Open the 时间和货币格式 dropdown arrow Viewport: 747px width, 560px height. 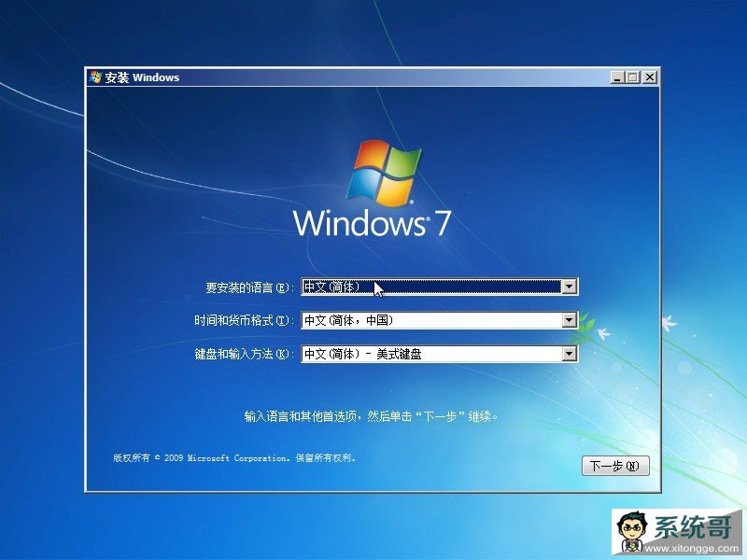pos(569,320)
